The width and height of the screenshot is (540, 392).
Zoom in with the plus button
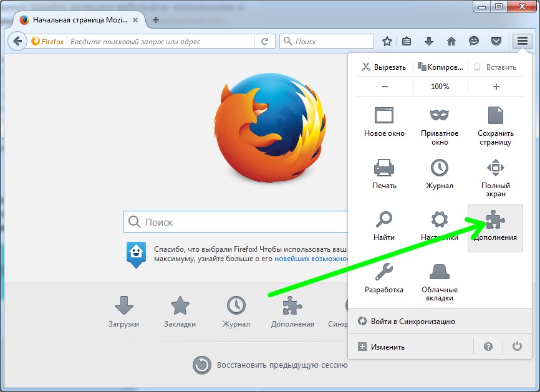[x=496, y=87]
